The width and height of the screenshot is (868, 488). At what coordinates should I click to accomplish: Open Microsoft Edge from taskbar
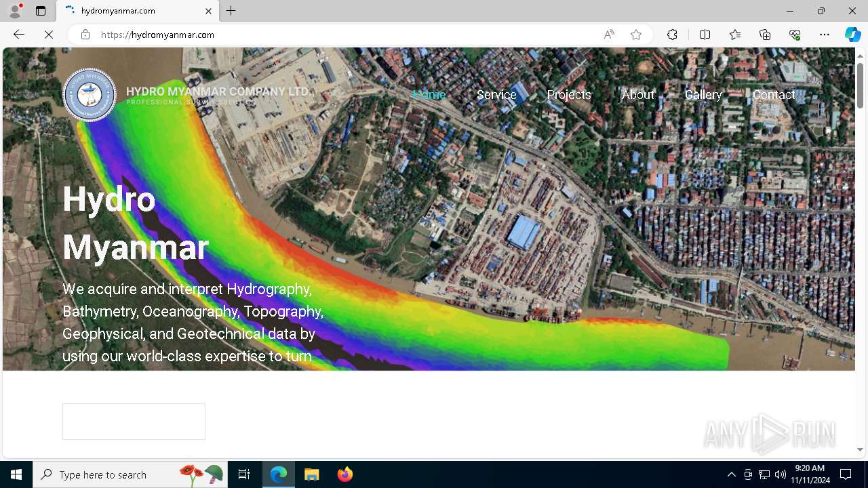279,474
